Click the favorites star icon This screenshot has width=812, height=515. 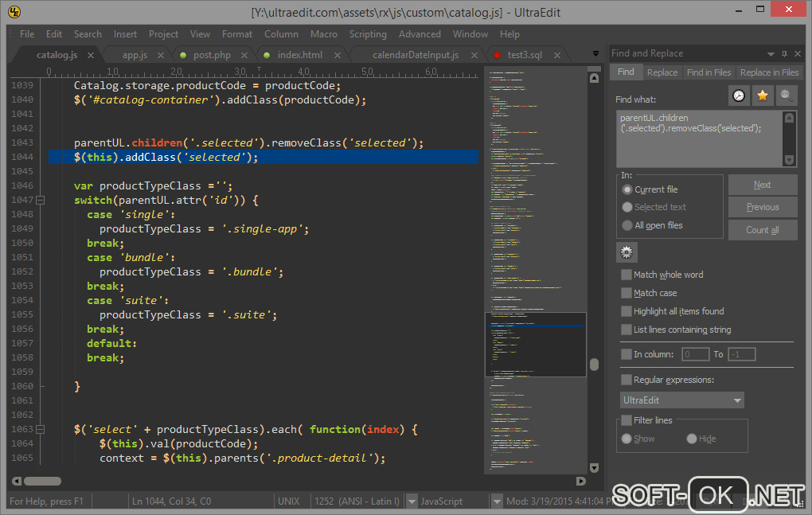click(x=763, y=96)
